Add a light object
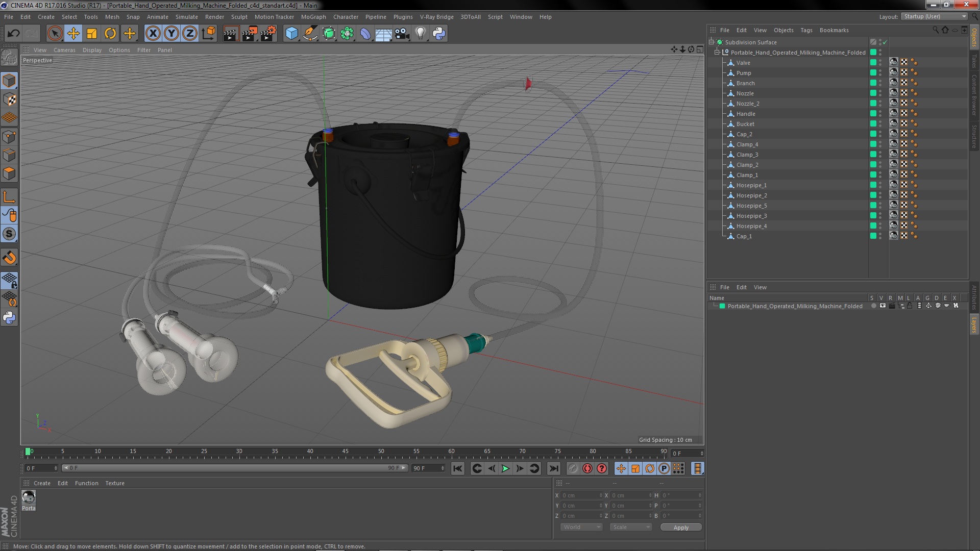The image size is (980, 551). pos(421,34)
